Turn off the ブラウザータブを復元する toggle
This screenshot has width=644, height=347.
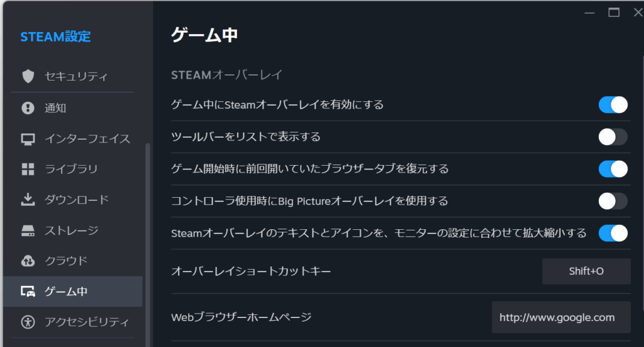(x=613, y=169)
